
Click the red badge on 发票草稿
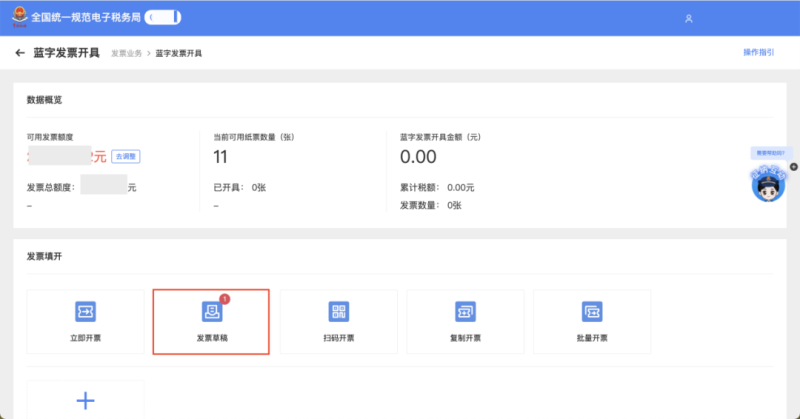[x=224, y=298]
